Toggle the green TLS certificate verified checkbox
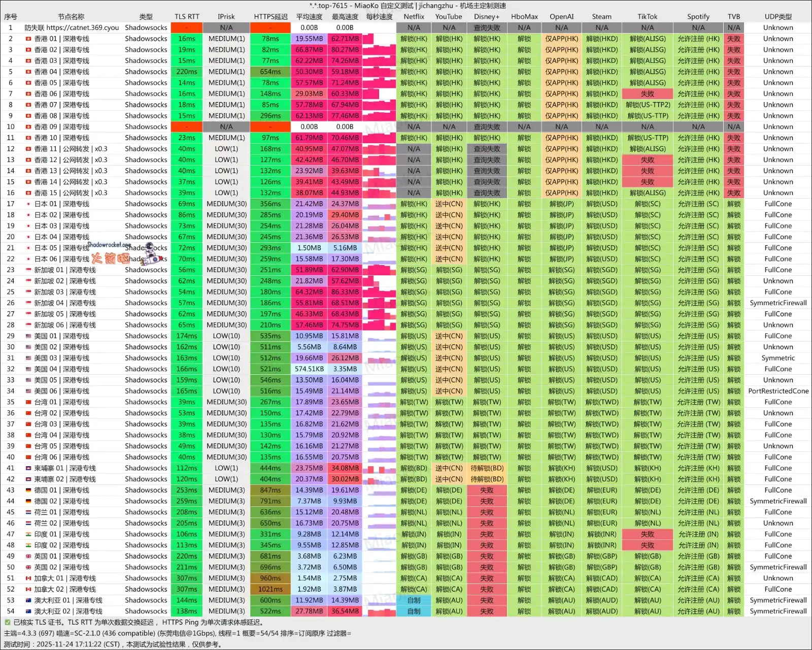812x650 pixels. coord(7,622)
